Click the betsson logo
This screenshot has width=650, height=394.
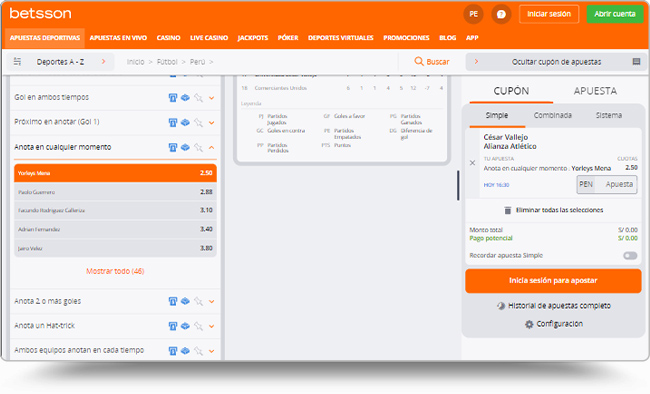tap(40, 13)
